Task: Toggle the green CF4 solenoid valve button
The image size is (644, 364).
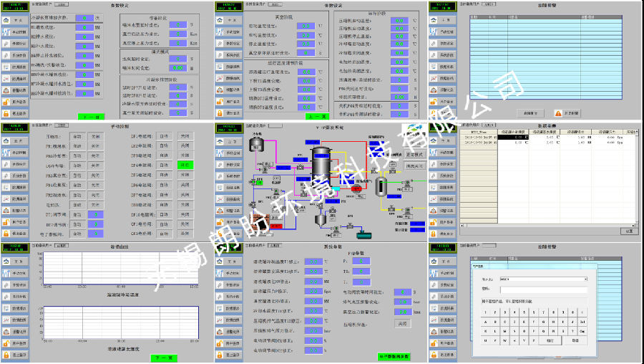Action: (x=185, y=165)
